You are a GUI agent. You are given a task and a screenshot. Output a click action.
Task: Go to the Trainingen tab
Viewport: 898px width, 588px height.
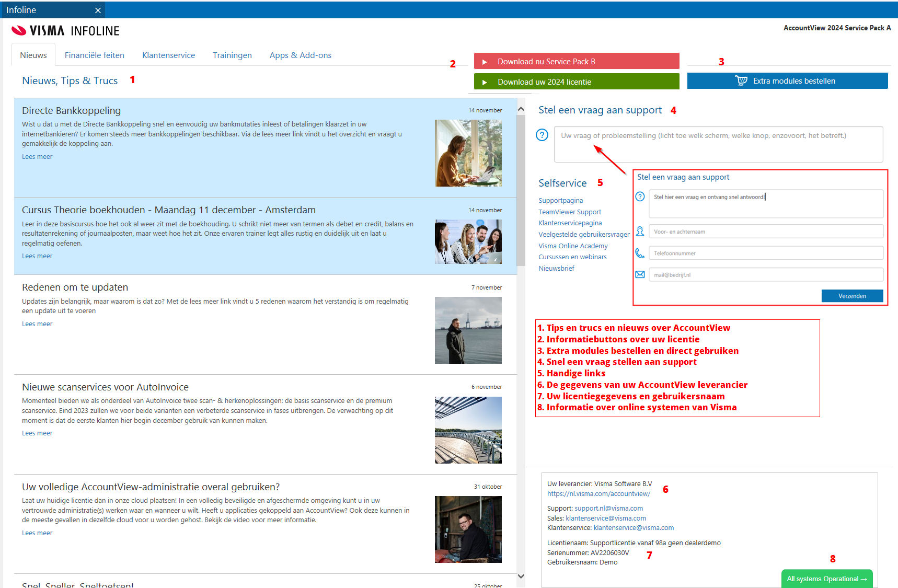[232, 55]
